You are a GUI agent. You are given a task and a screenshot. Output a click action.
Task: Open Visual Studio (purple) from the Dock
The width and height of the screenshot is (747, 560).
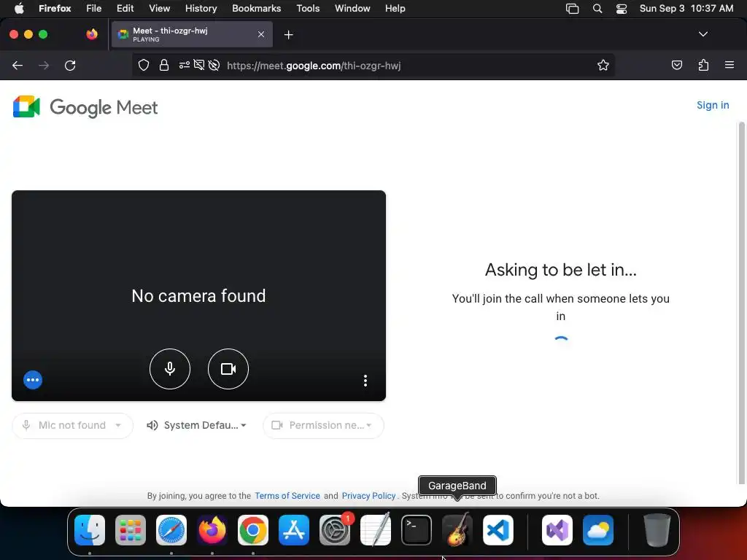[x=557, y=530]
